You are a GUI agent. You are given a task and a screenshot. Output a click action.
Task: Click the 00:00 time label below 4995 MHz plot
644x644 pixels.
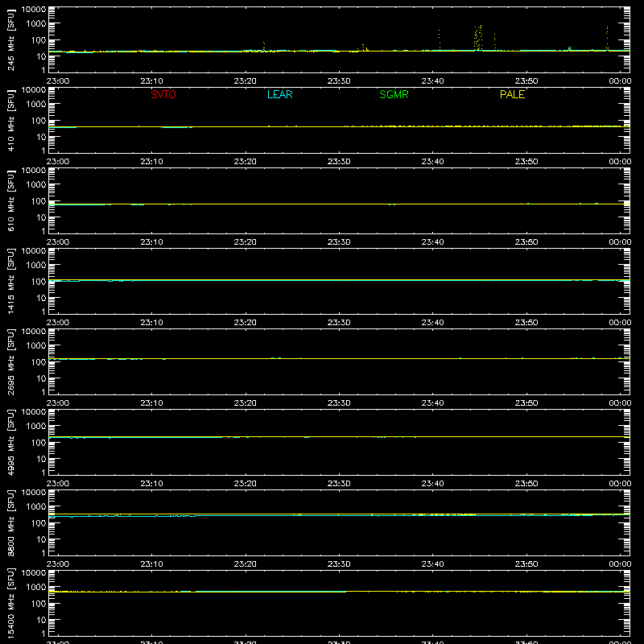point(620,484)
